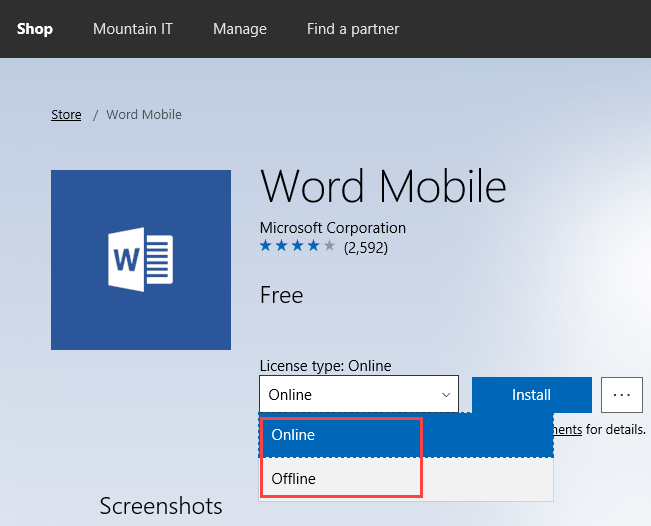Image resolution: width=651 pixels, height=526 pixels.
Task: Click the underlined link before "for details"
Action: [x=567, y=429]
